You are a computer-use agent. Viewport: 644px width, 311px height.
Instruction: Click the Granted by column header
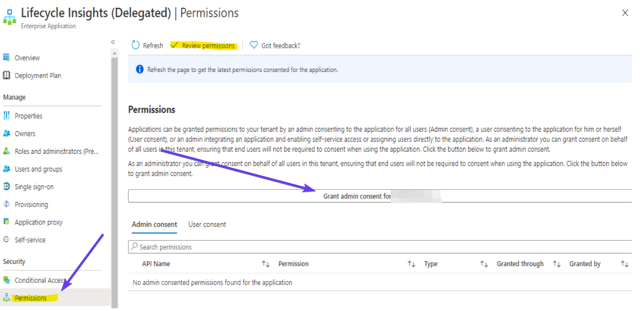pos(585,264)
